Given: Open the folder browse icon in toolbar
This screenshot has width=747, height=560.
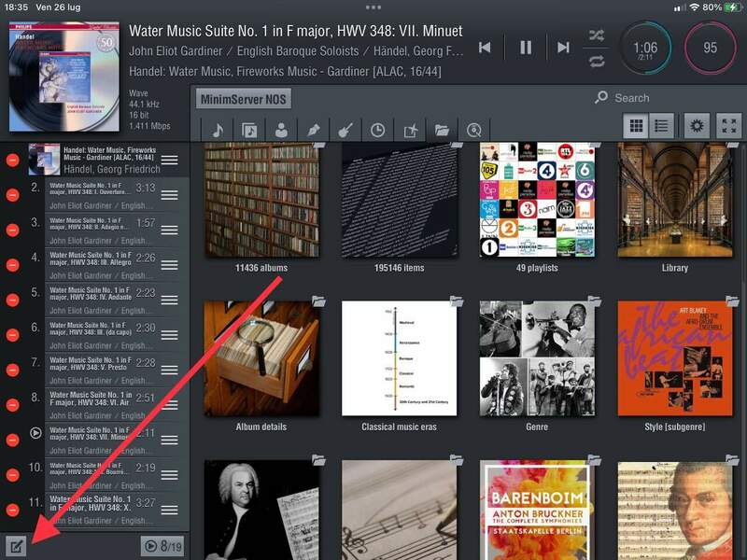Looking at the screenshot, I should point(442,130).
